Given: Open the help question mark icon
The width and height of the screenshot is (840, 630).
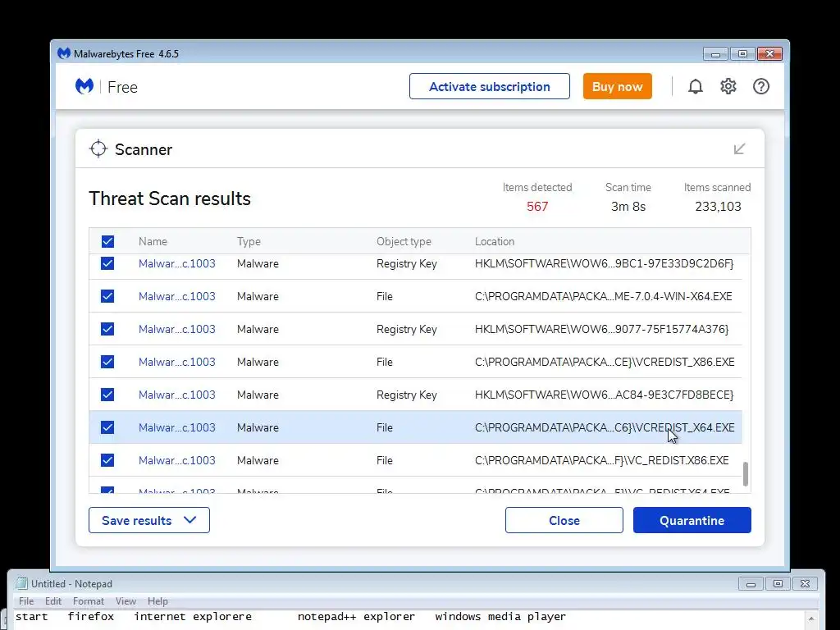Looking at the screenshot, I should click(760, 86).
